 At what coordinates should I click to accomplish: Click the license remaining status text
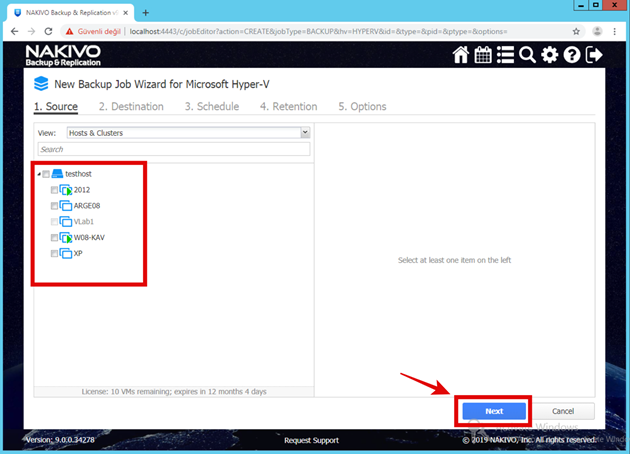tap(174, 391)
